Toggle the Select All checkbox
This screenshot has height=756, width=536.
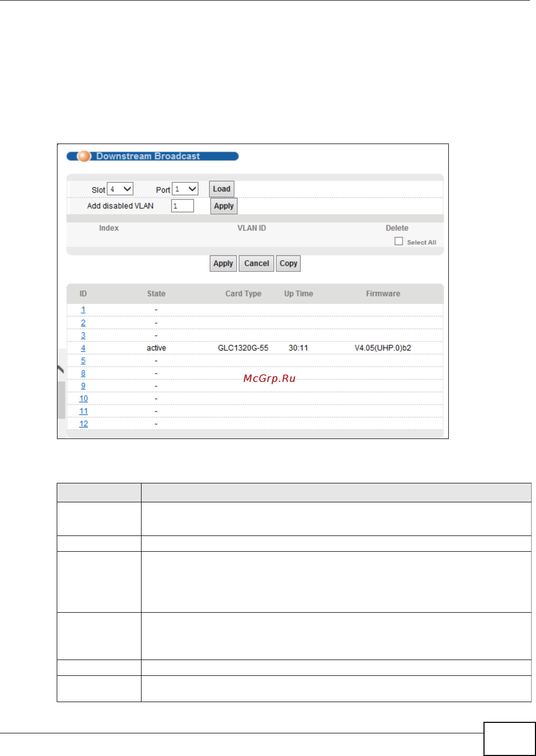coord(399,241)
